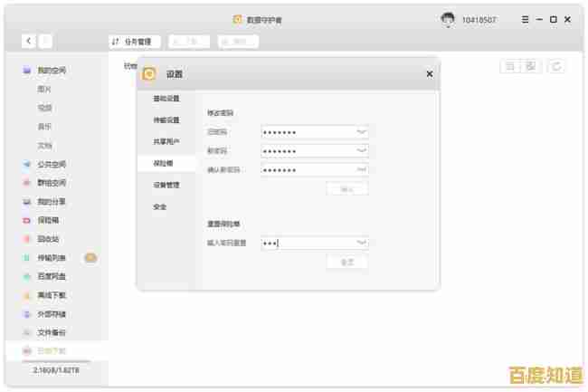Screen dimensions: 588x392
Task: Switch to 基础设置 settings tab
Action: tap(166, 99)
